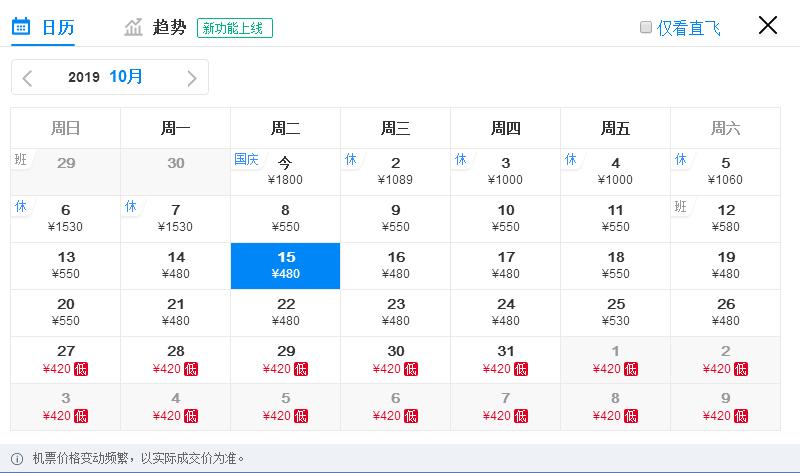Choose October 26 priced ¥480
The width and height of the screenshot is (800, 473).
(x=726, y=313)
